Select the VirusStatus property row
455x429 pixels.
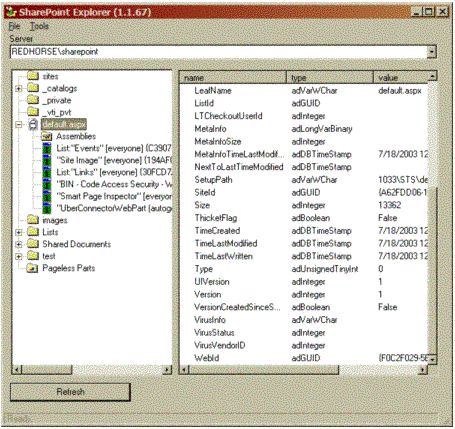pyautogui.click(x=304, y=333)
